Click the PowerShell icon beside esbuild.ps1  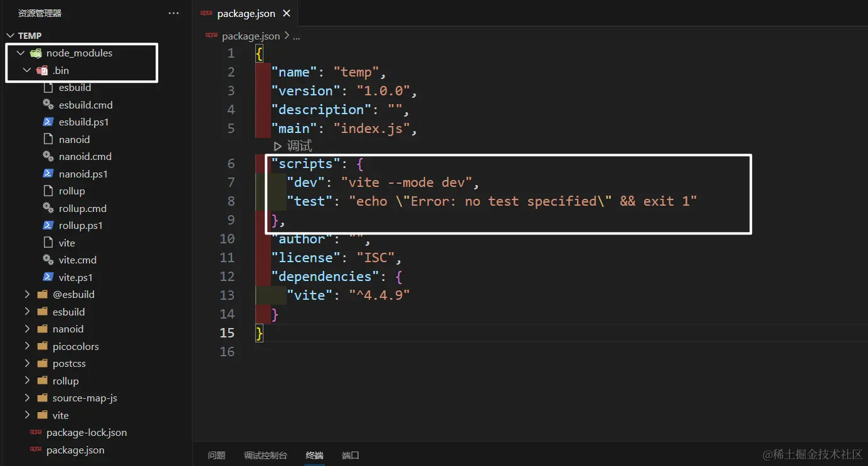(x=48, y=122)
